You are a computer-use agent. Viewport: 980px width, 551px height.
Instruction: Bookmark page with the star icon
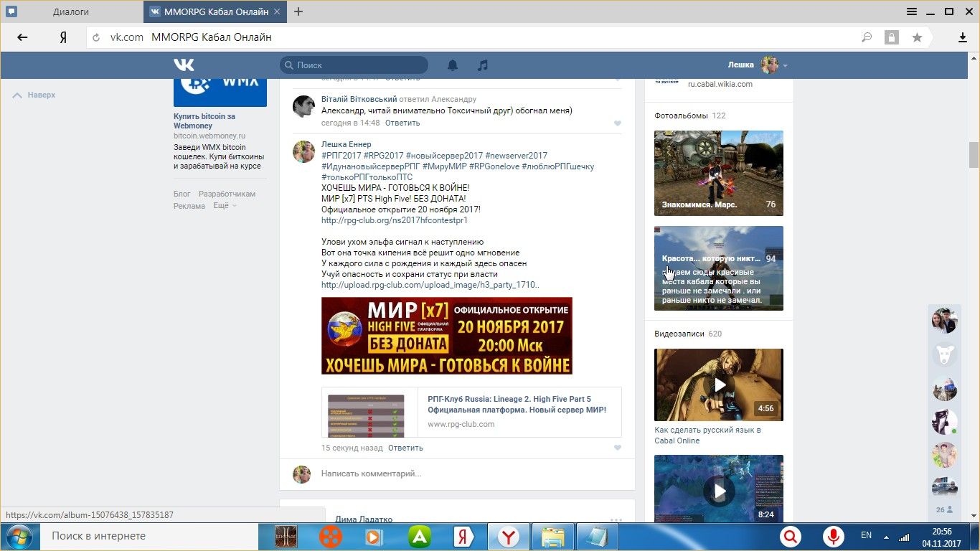pos(917,37)
